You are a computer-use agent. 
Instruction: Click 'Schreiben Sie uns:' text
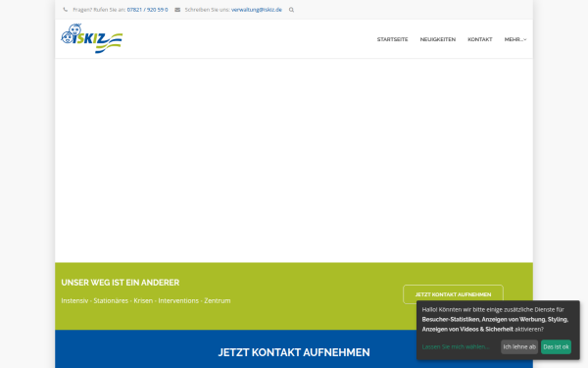208,10
